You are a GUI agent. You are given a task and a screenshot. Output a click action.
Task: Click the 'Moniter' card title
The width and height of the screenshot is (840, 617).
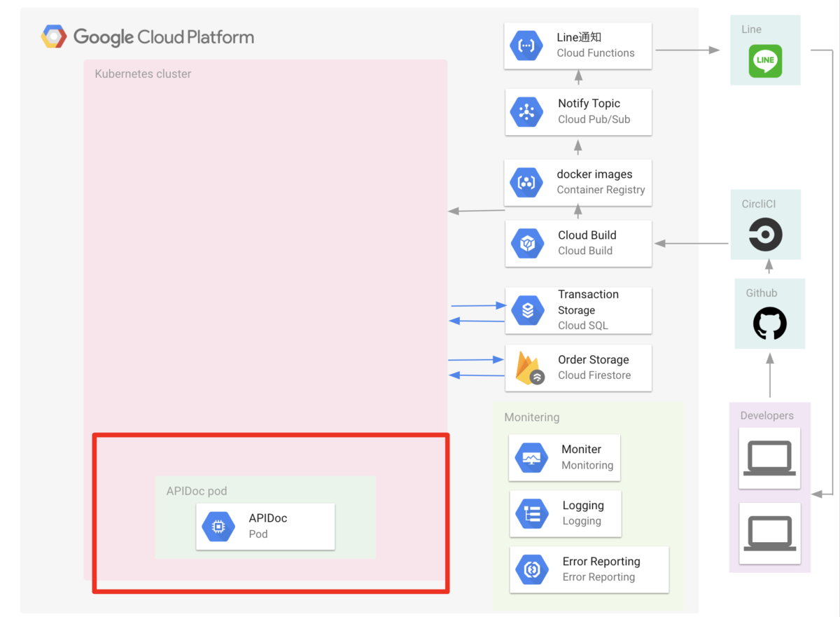(581, 450)
